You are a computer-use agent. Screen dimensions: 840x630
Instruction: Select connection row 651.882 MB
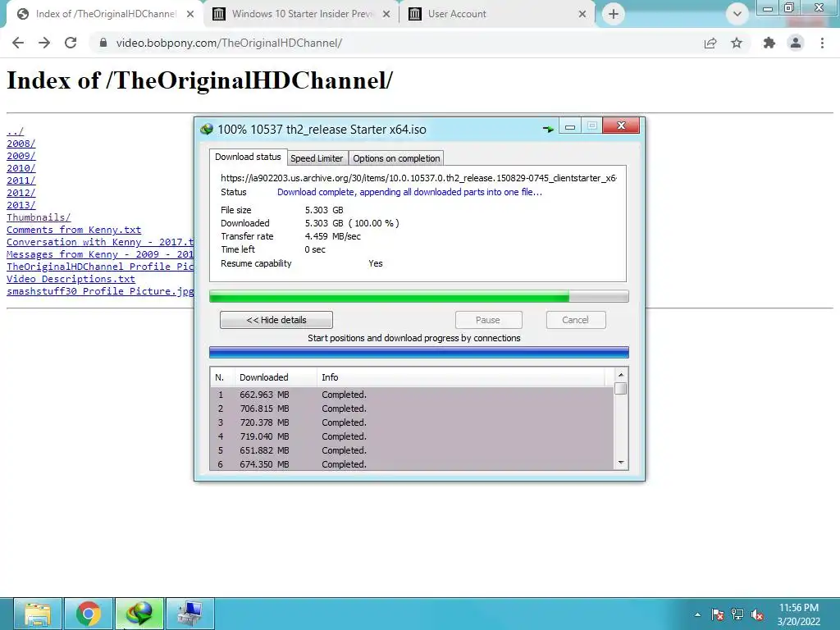point(412,450)
